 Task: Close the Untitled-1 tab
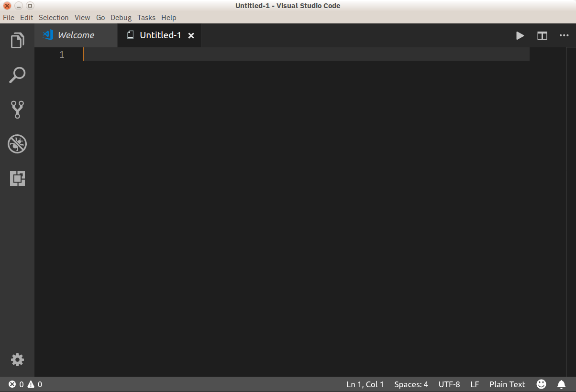tap(191, 35)
